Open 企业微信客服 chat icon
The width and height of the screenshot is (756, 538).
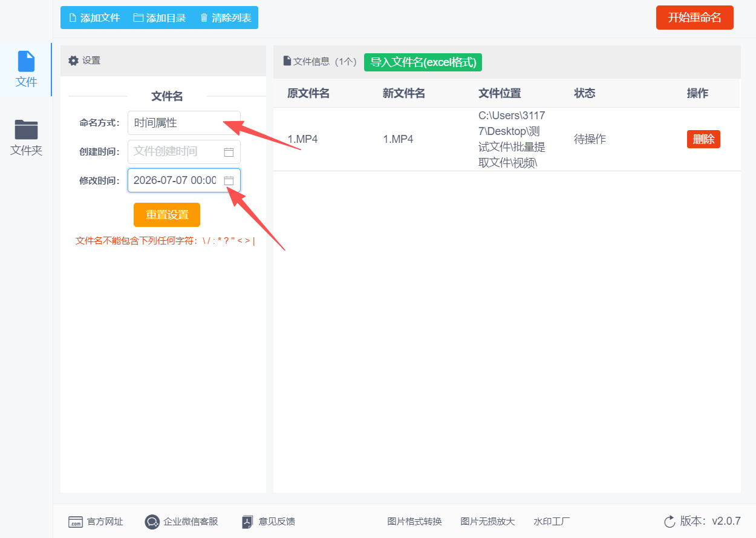point(152,522)
